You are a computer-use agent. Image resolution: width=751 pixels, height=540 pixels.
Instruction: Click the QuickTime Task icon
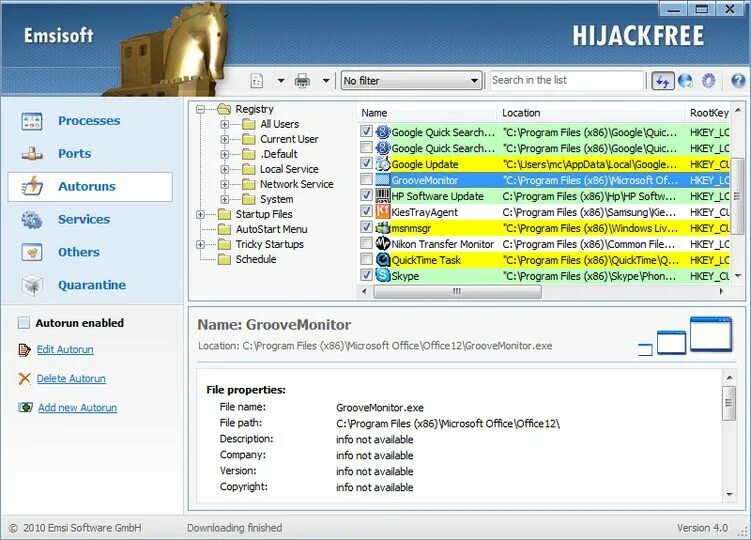click(383, 260)
